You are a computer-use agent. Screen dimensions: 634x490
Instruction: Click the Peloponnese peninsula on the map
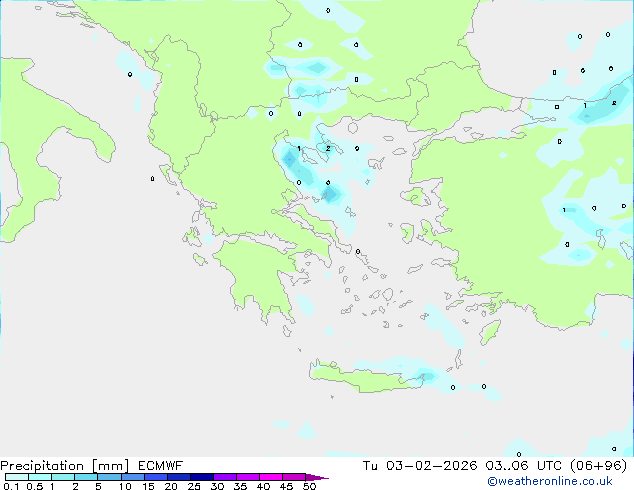(259, 279)
